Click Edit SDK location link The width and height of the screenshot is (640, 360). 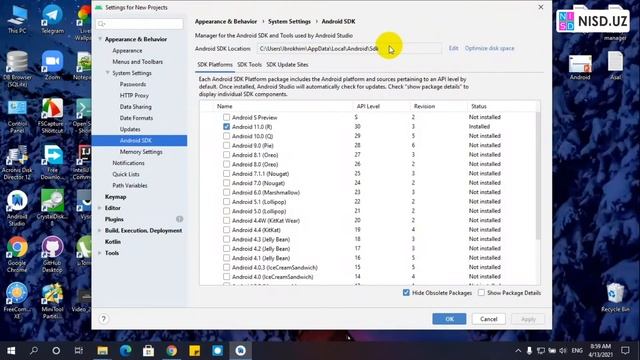pos(453,48)
